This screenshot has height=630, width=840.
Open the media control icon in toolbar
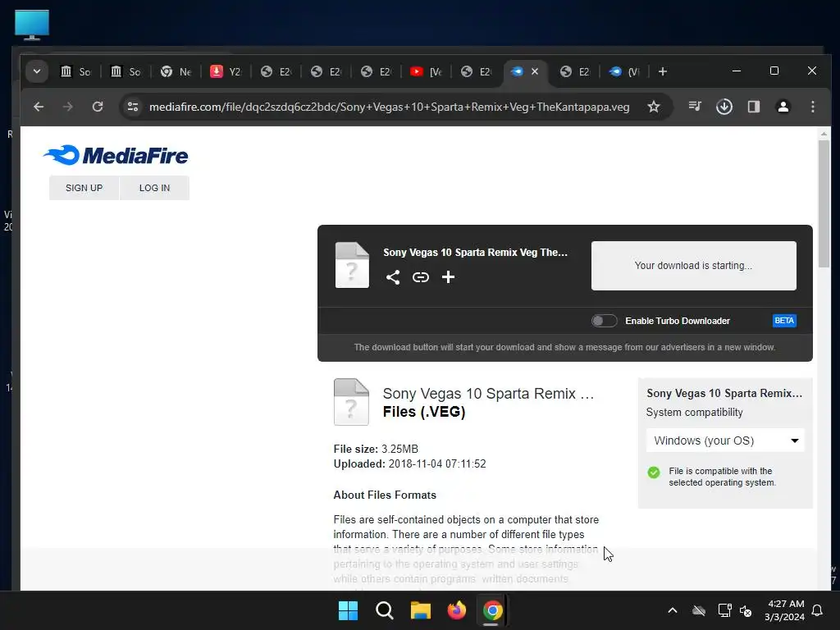point(695,107)
